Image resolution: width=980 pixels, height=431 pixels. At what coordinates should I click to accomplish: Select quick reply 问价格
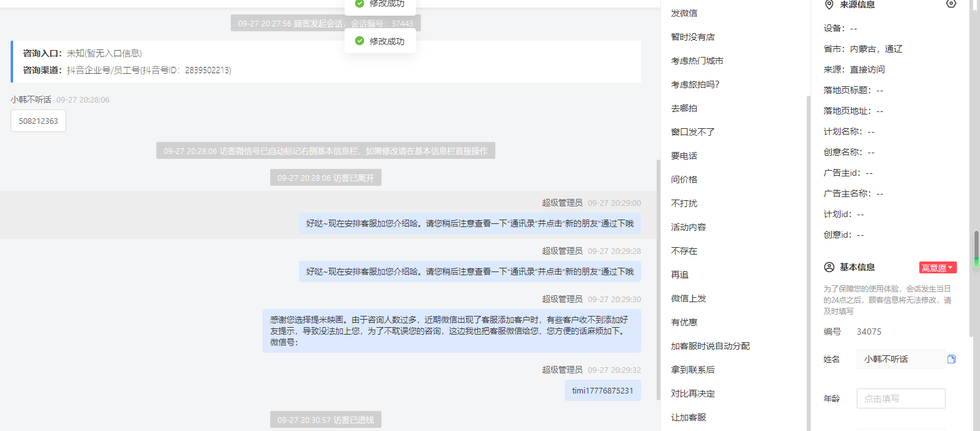684,180
